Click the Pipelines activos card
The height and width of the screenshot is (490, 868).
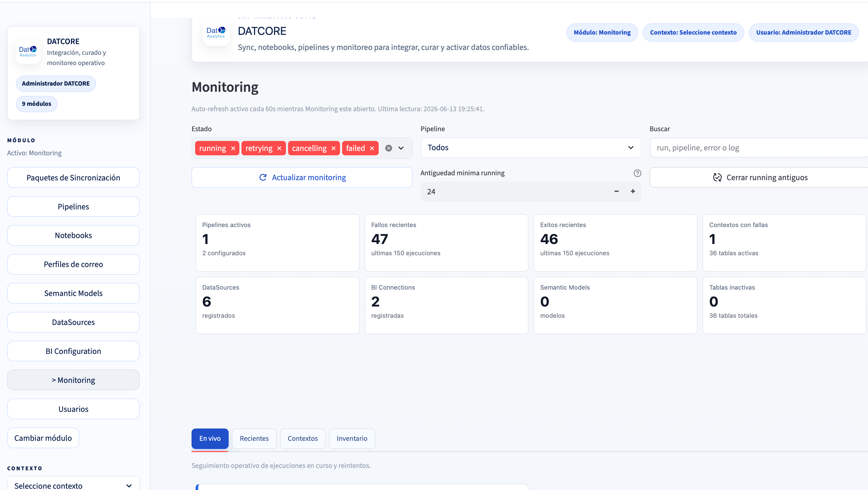pyautogui.click(x=277, y=243)
